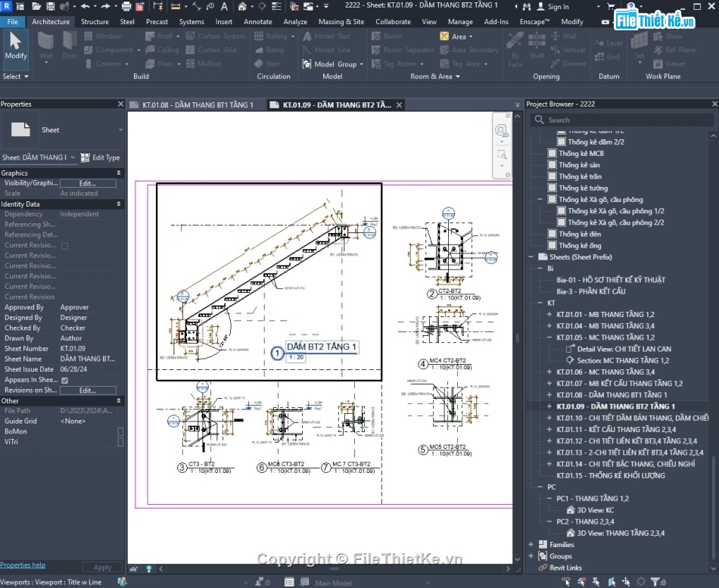Click the Switch Windows icon

point(309,6)
